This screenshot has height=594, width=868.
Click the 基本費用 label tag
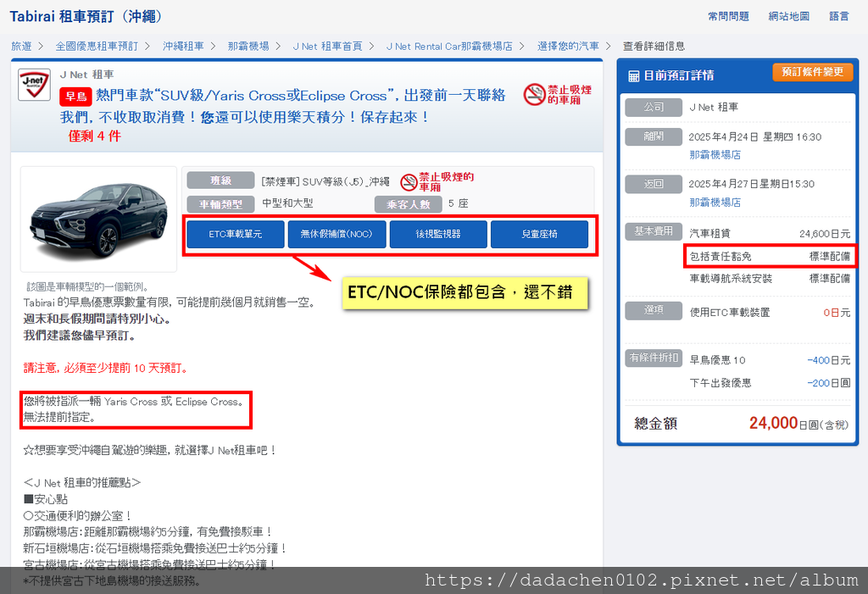point(654,230)
